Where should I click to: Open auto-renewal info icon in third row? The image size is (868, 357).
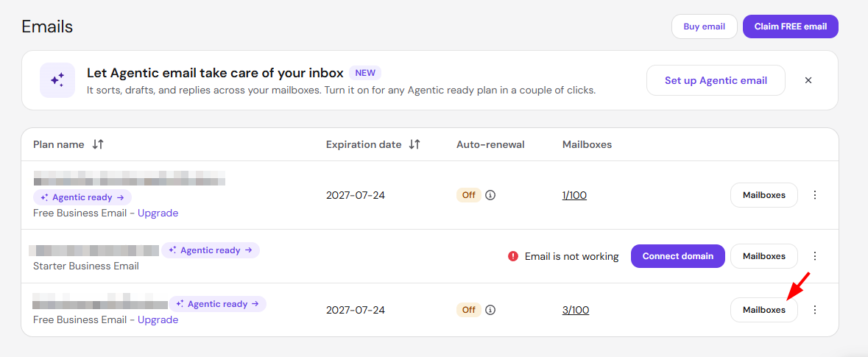(x=490, y=310)
